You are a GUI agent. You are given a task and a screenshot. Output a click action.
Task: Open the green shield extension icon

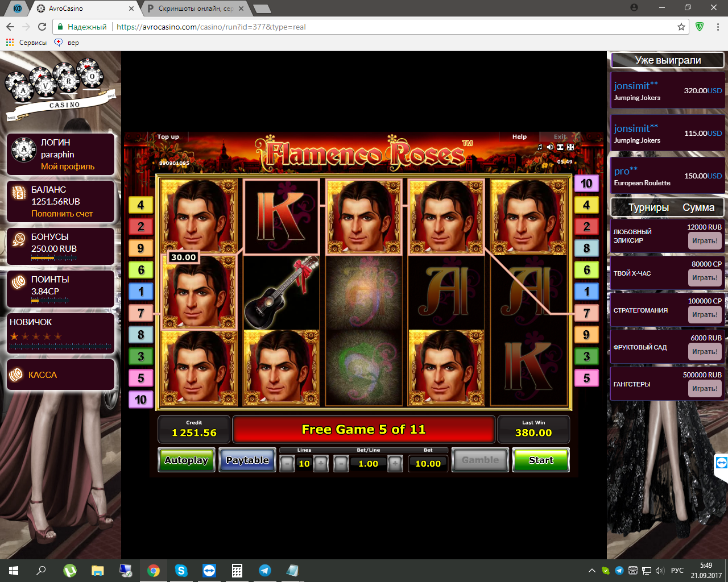click(700, 27)
